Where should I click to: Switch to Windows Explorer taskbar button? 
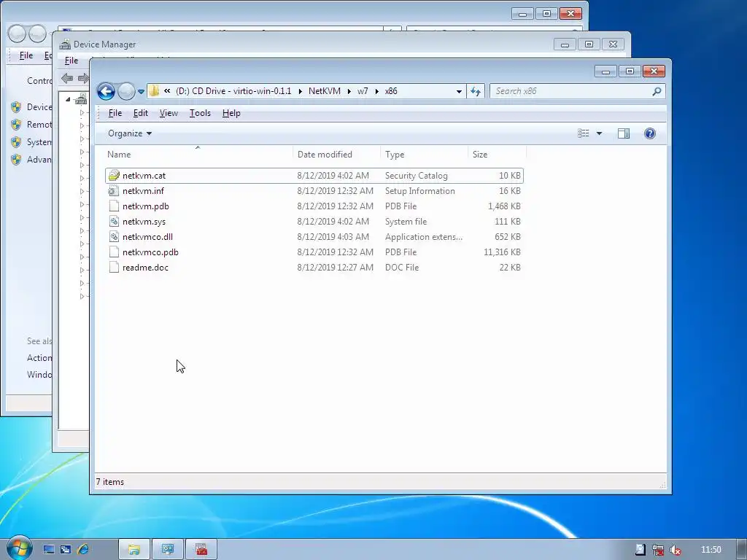tap(134, 550)
